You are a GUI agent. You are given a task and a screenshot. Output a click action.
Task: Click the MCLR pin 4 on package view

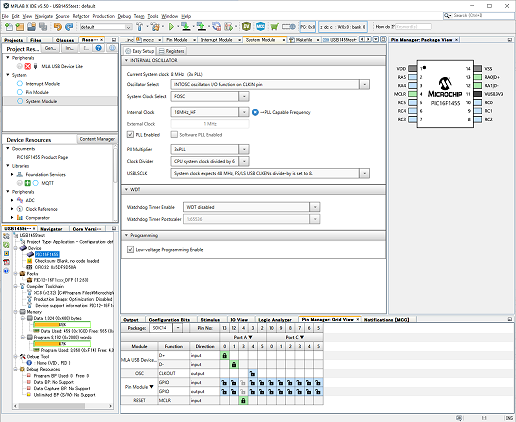[413, 94]
